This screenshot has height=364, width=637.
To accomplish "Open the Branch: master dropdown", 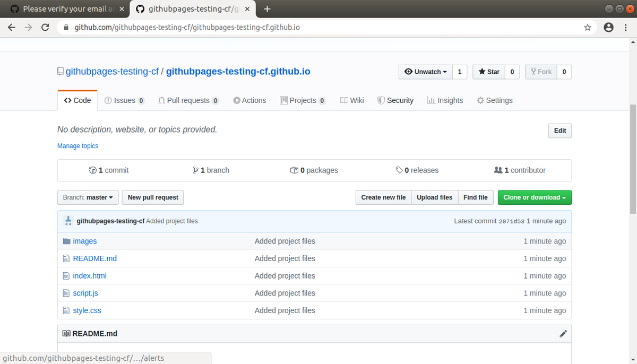I will [x=88, y=197].
